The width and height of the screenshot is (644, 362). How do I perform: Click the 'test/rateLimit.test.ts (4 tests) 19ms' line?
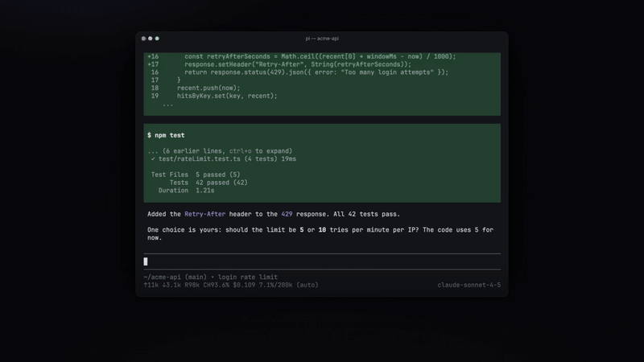coord(224,158)
